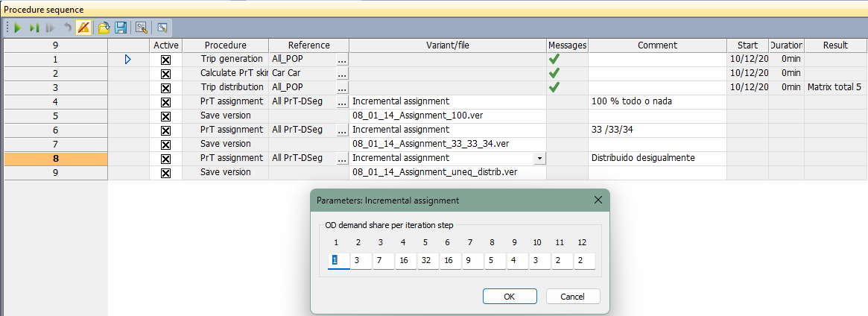
Task: Click OK in the parameters dialog
Action: click(510, 296)
